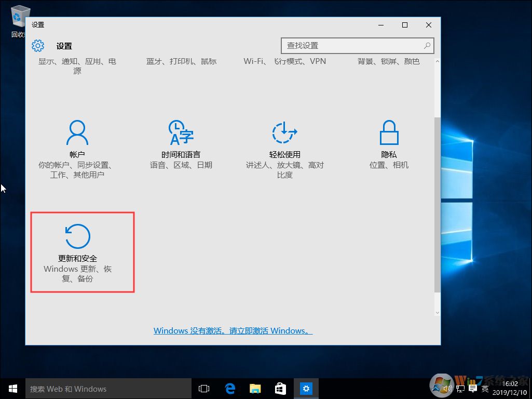Open 背景、锁屏、颜色 personalization category
Viewport: 532px width, 399px height.
pos(388,61)
